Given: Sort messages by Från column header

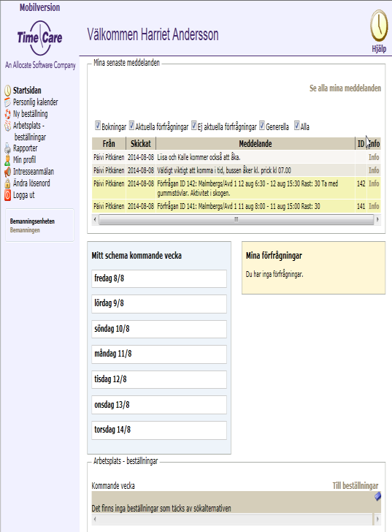Looking at the screenshot, I should coord(109,144).
